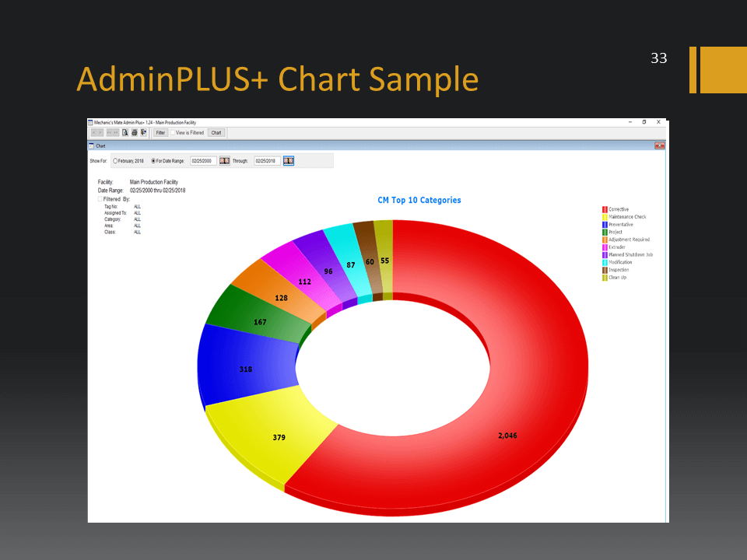Tick the View is Filtered checkbox
This screenshot has width=747, height=560.
173,133
